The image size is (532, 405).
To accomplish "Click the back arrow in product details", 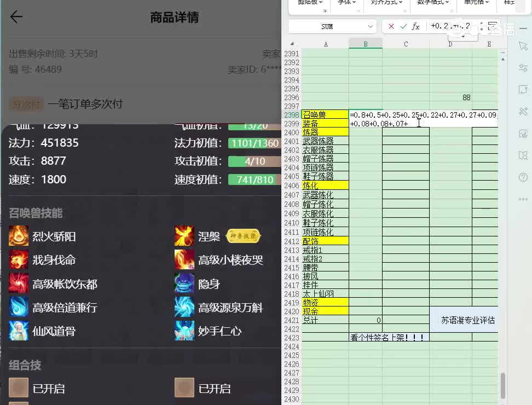I will (x=16, y=16).
